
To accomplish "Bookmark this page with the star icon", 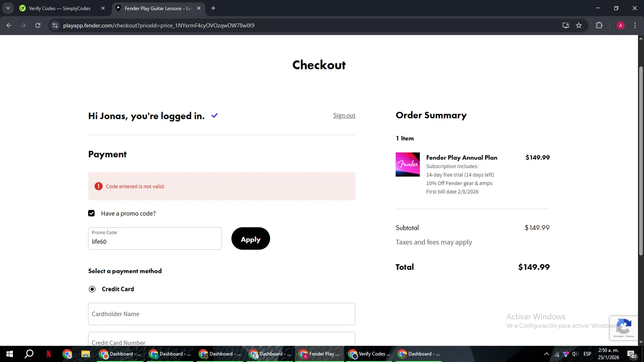I will pos(579,25).
